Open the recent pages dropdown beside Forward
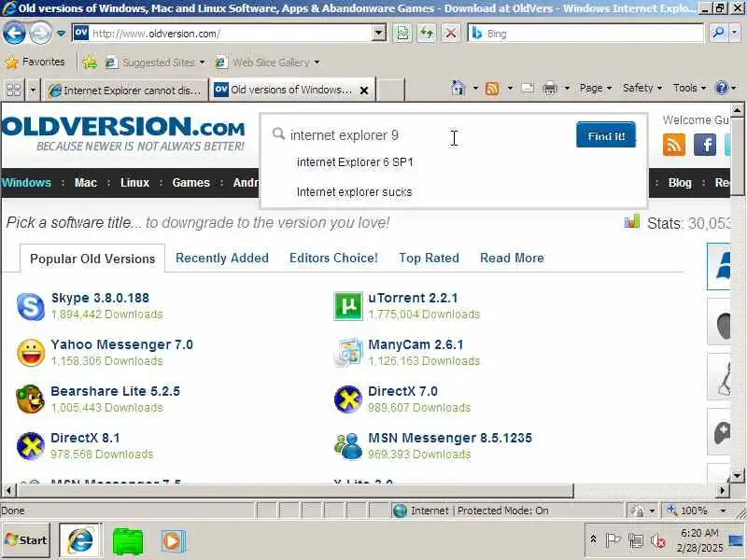Image resolution: width=747 pixels, height=560 pixels. (61, 34)
